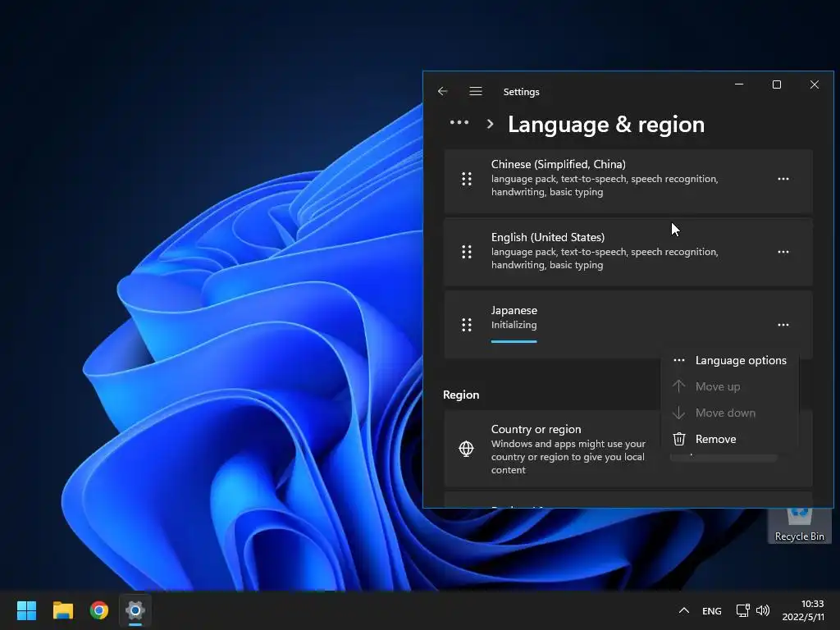Open File Explorer from the taskbar
840x630 pixels.
62,610
